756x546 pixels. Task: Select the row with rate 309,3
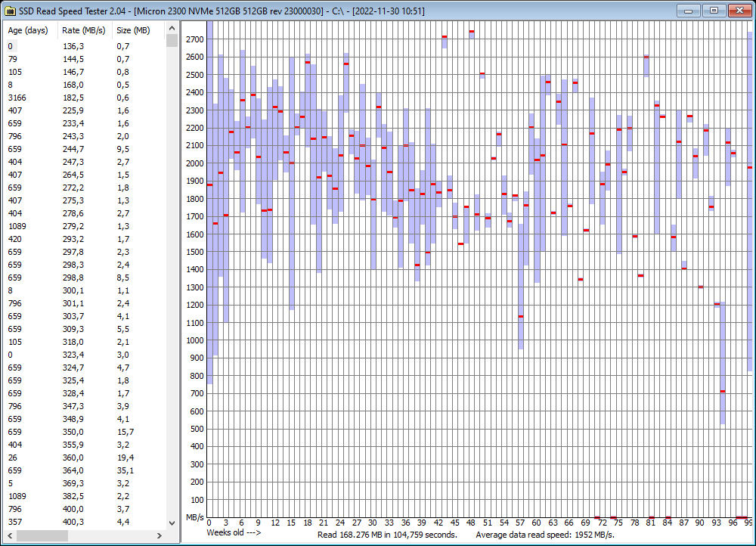85,329
